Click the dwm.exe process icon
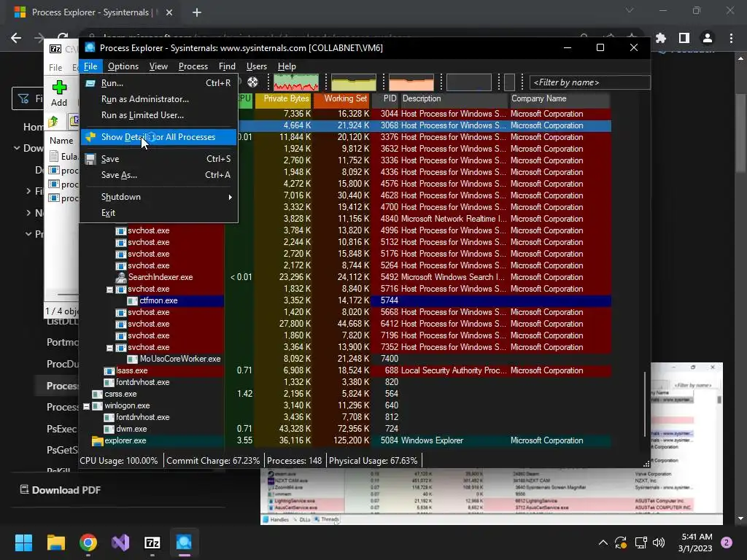Screen dimensions: 747x560 pos(109,429)
